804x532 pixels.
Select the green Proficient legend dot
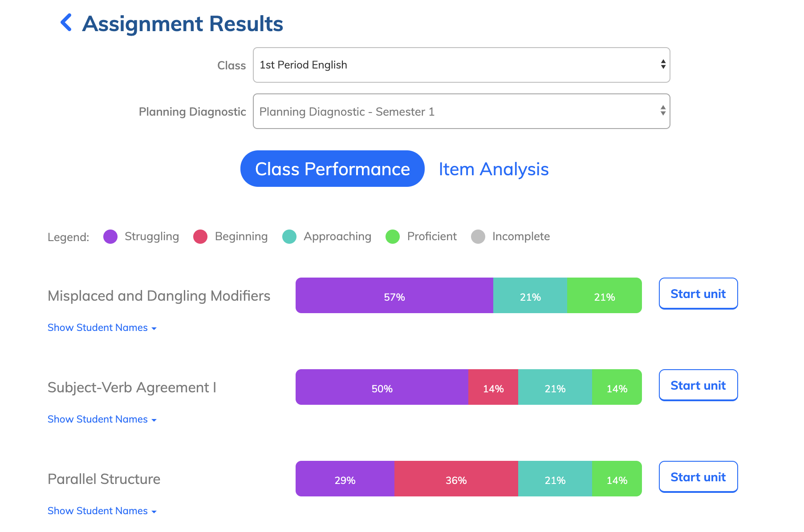393,237
